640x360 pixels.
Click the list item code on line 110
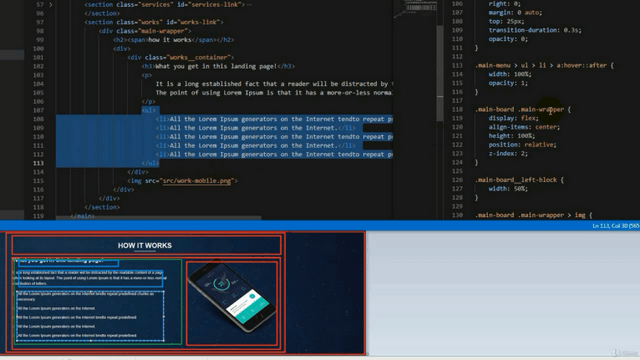pos(274,137)
